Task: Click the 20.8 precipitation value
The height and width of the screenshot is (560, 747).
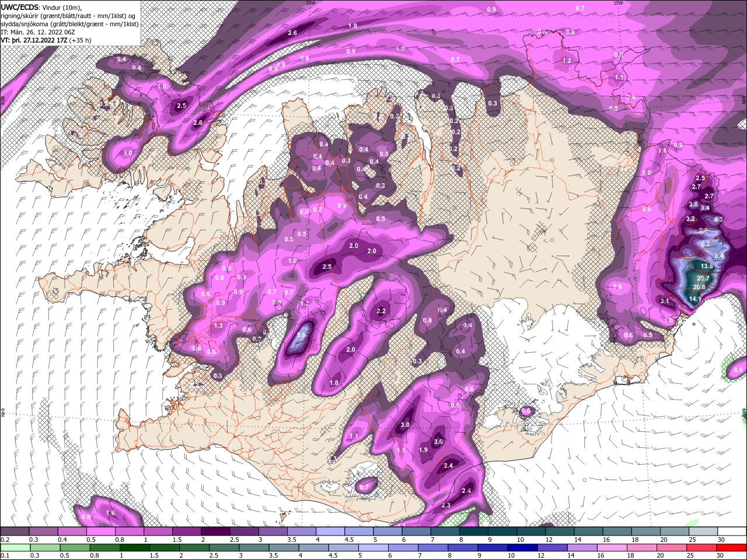Action: [x=699, y=287]
